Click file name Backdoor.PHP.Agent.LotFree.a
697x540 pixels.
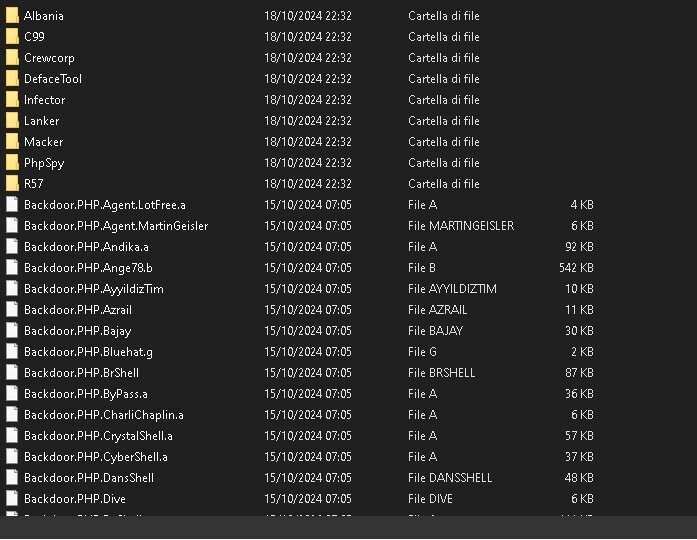(x=105, y=205)
